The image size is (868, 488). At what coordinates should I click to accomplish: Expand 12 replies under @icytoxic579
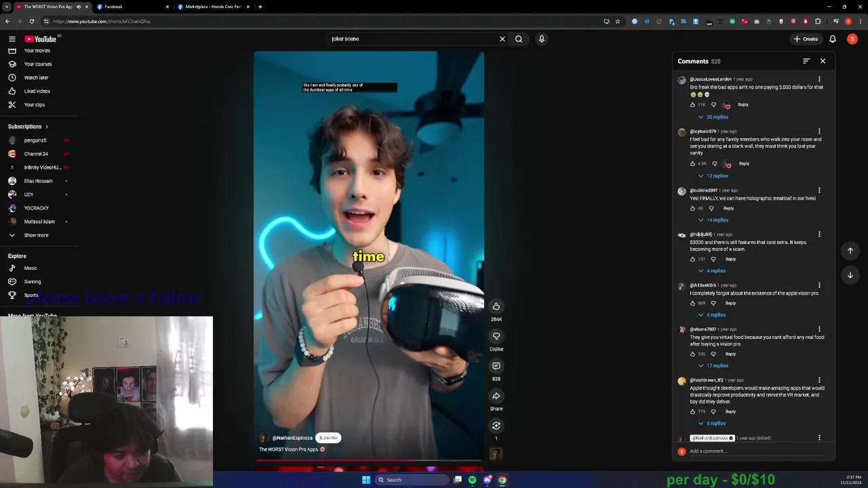(x=713, y=176)
